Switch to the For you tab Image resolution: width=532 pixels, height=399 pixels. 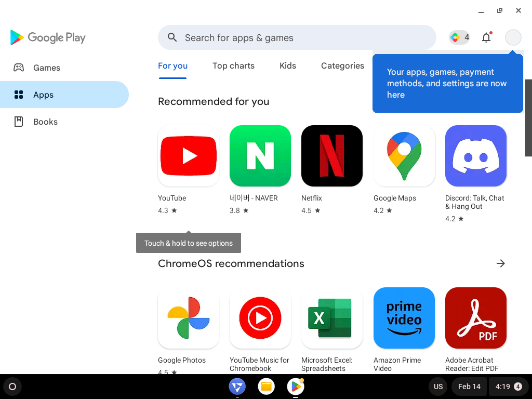point(172,66)
